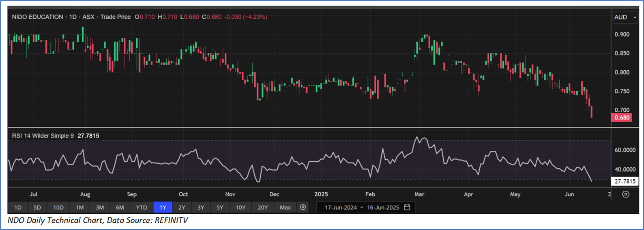Image resolution: width=644 pixels, height=230 pixels.
Task: Select the 1D range button in bottom bar
Action: click(18, 207)
